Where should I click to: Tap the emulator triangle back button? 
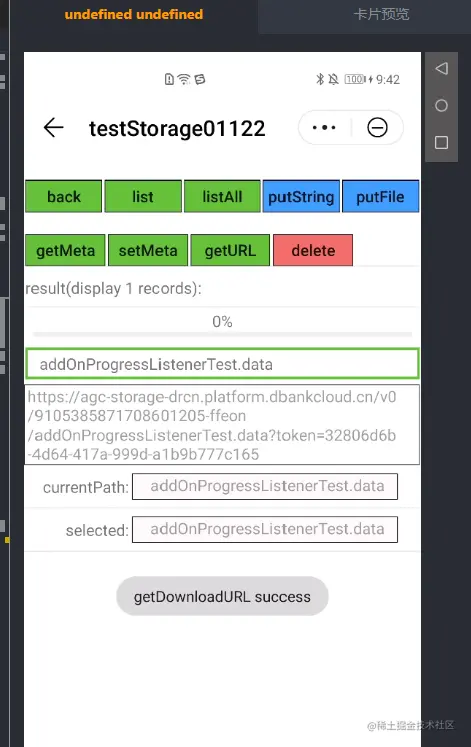point(441,68)
